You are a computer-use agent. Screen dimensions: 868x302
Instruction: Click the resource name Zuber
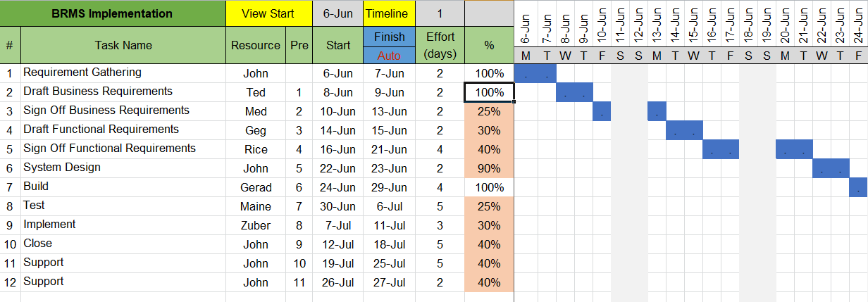(x=256, y=225)
